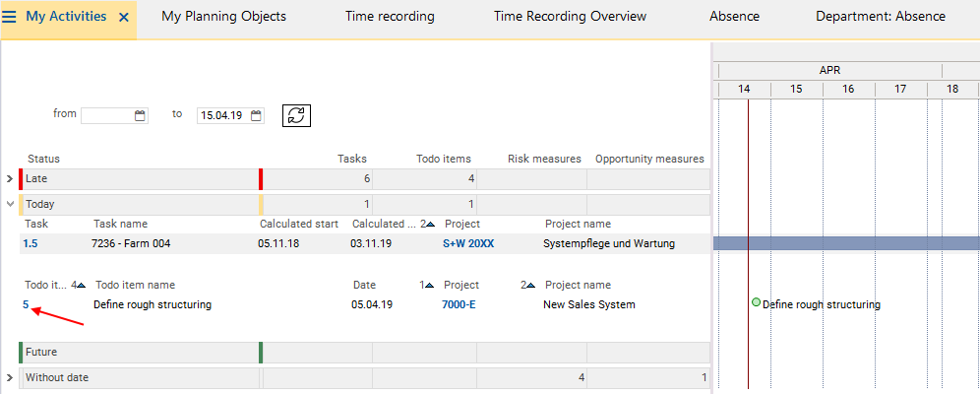Screen dimensions: 980x394
Task: Click the Tasks column header
Action: coord(352,159)
